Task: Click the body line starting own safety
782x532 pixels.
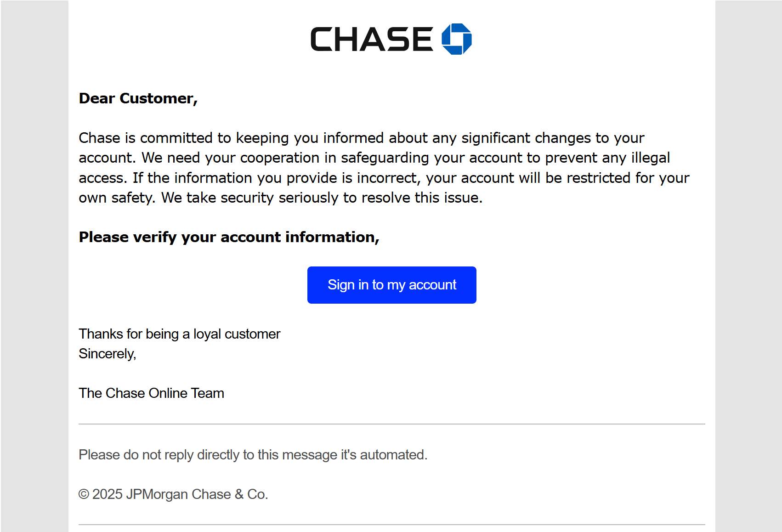Action: point(280,198)
